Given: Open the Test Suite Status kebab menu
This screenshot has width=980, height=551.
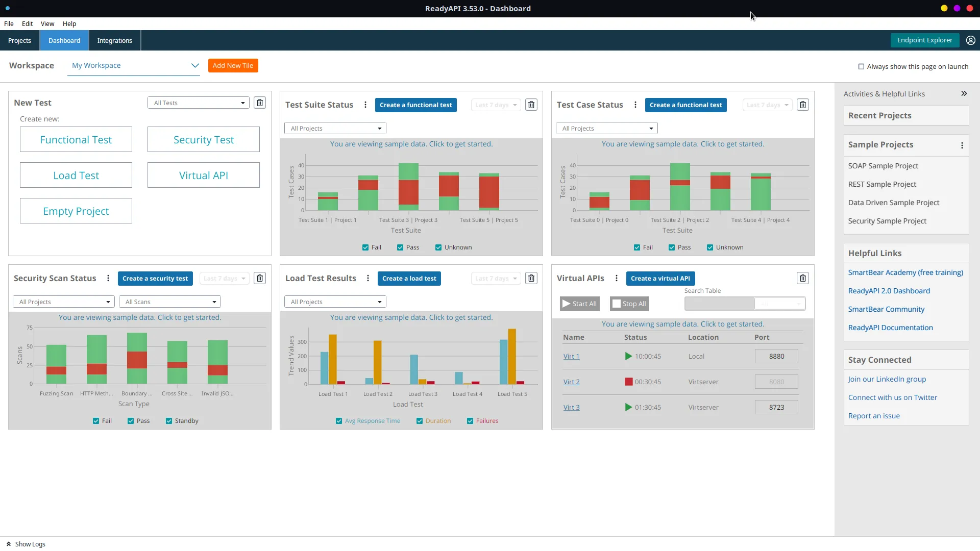Looking at the screenshot, I should click(365, 105).
